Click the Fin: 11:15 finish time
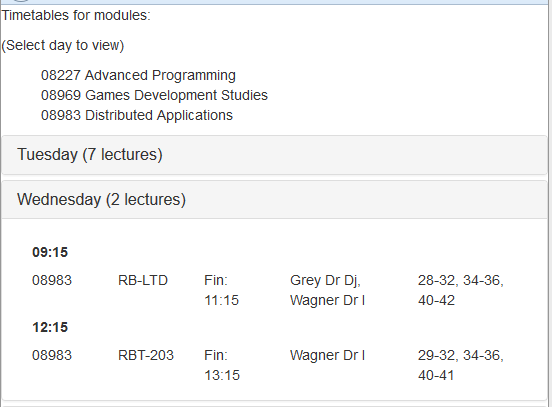Viewport: 552px width, 407px height. pos(221,290)
